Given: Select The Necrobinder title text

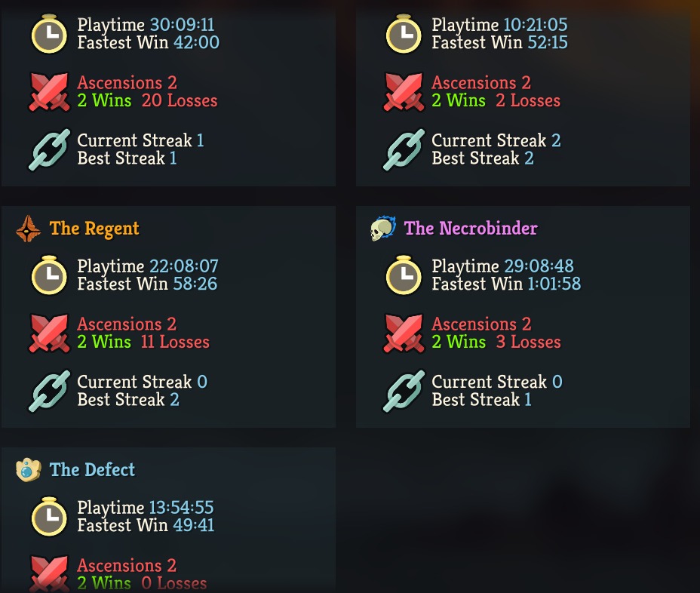Looking at the screenshot, I should pos(471,228).
